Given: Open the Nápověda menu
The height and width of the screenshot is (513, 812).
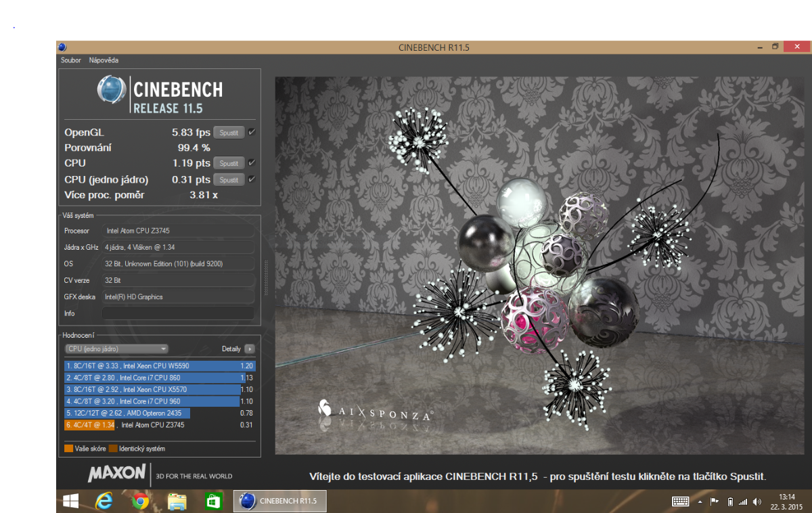Looking at the screenshot, I should click(x=104, y=60).
